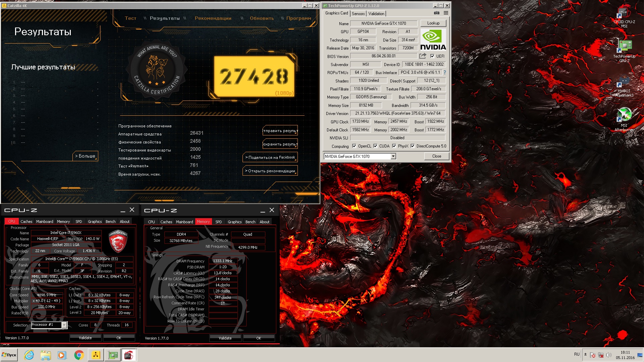
Task: Click the Bus Interface question mark help icon
Action: [445, 72]
